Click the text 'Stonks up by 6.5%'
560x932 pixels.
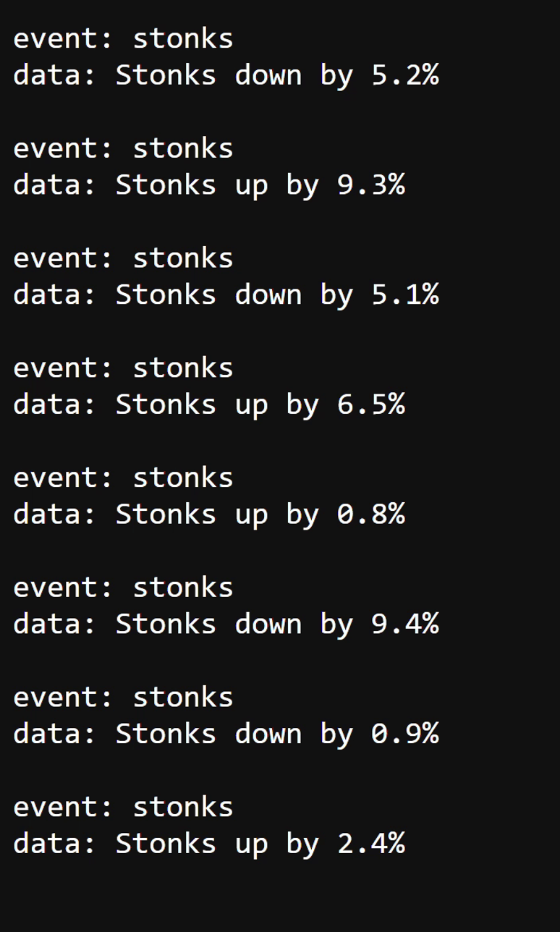point(260,404)
